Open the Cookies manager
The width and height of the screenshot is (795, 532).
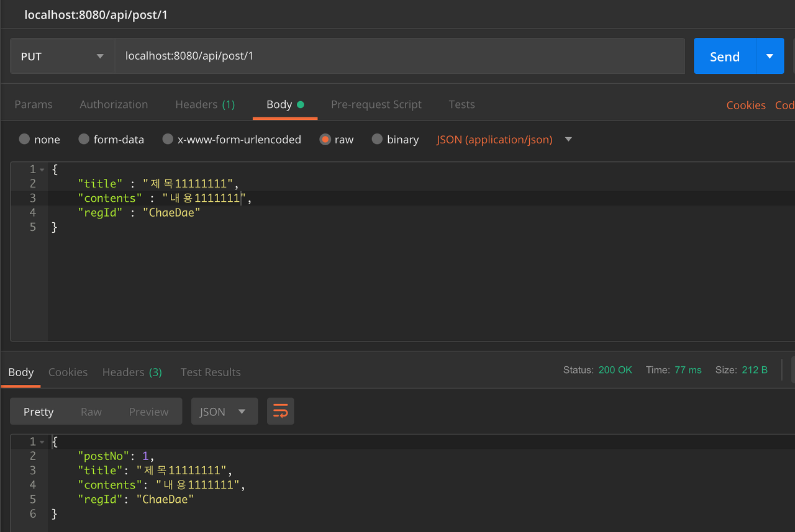[x=745, y=105]
